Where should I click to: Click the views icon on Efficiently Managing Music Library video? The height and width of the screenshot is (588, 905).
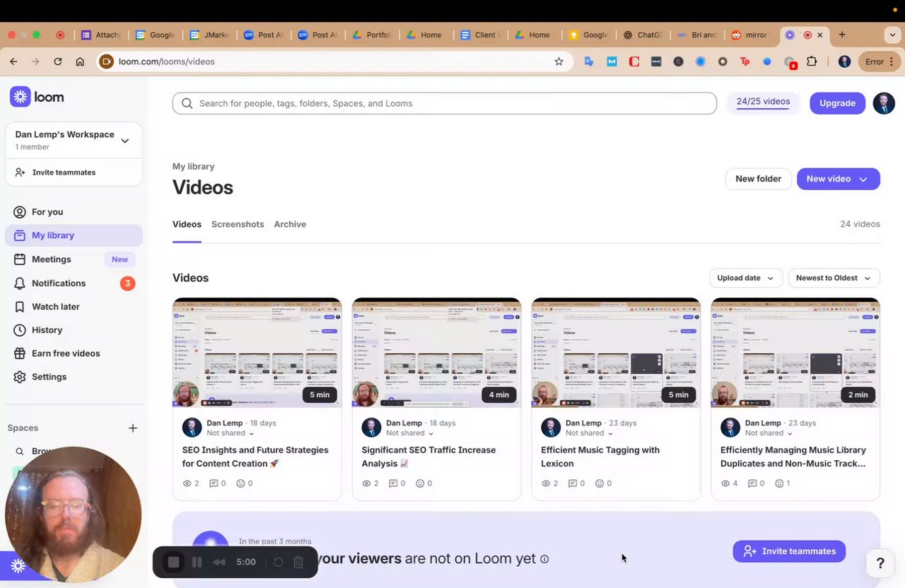click(725, 483)
